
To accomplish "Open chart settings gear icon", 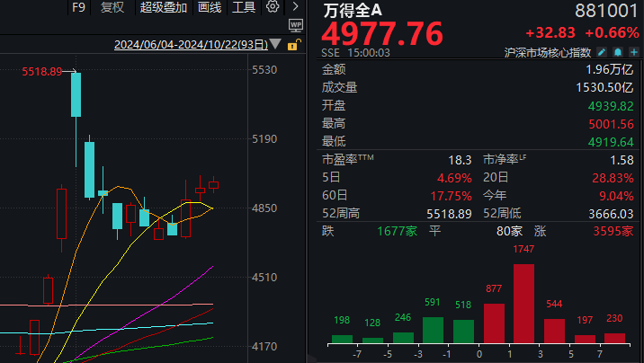I will point(273,6).
